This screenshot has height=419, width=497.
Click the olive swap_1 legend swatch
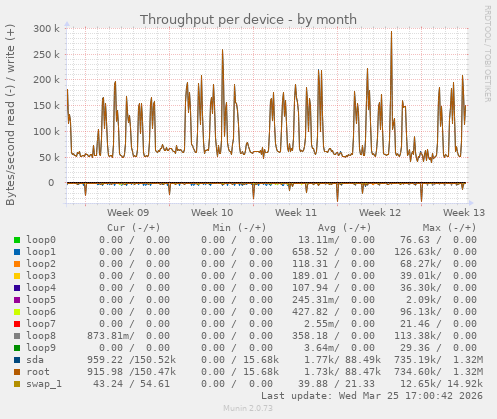click(x=17, y=384)
